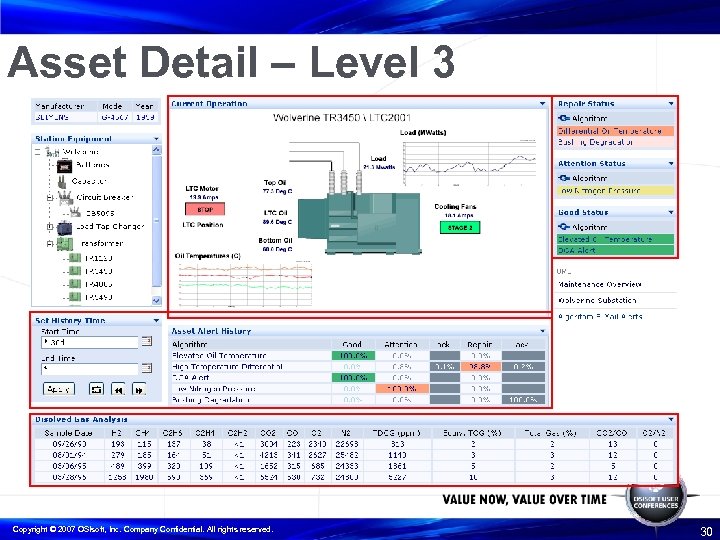Click Algorithm icon under Good Status
The width and height of the screenshot is (720, 540).
pos(564,227)
